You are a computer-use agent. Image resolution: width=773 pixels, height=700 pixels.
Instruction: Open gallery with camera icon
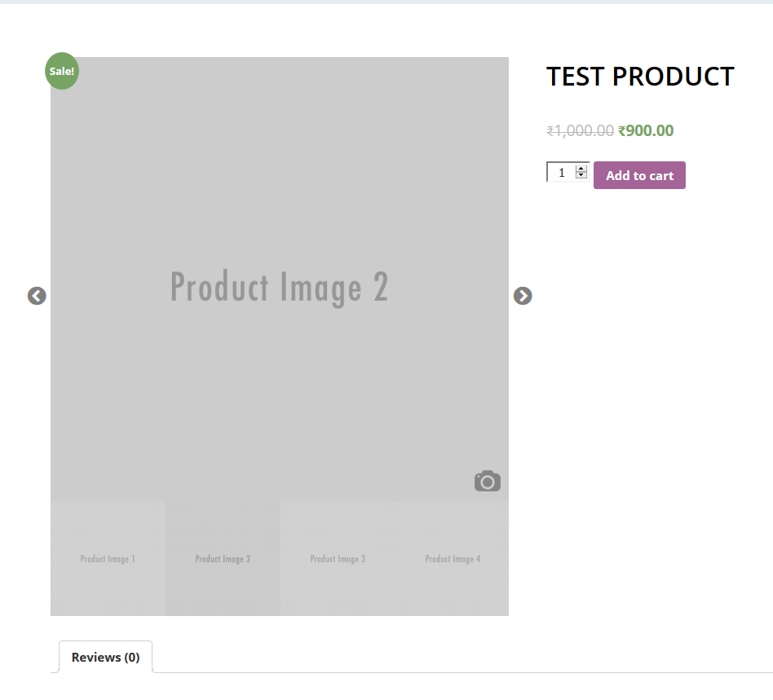coord(488,481)
